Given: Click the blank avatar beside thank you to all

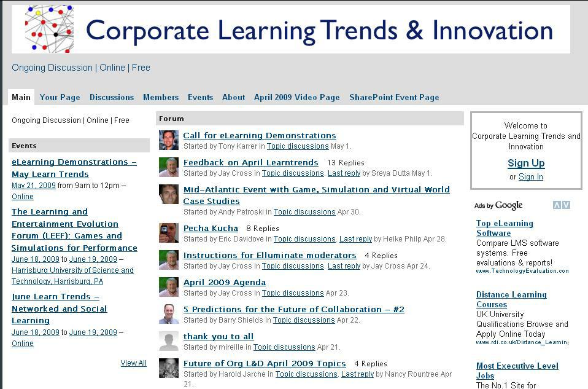Looking at the screenshot, I should coord(166,341).
